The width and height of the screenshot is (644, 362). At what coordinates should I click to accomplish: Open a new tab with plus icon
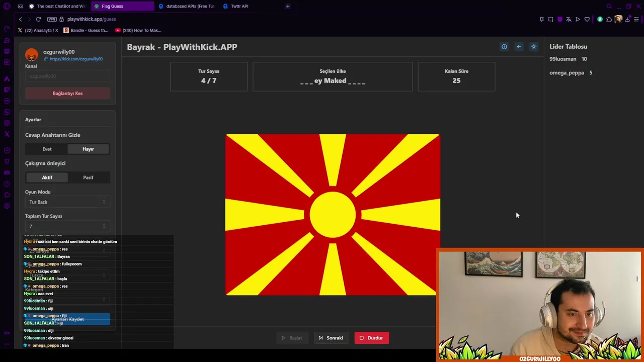coord(288,6)
